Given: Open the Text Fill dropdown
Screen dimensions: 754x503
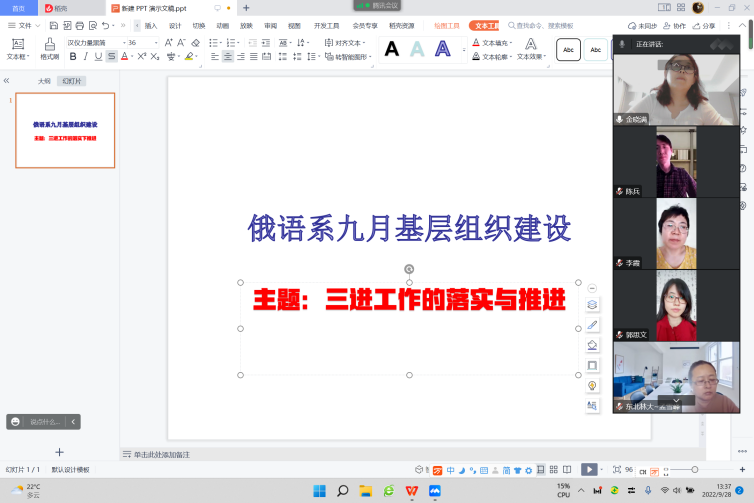Looking at the screenshot, I should tap(493, 43).
